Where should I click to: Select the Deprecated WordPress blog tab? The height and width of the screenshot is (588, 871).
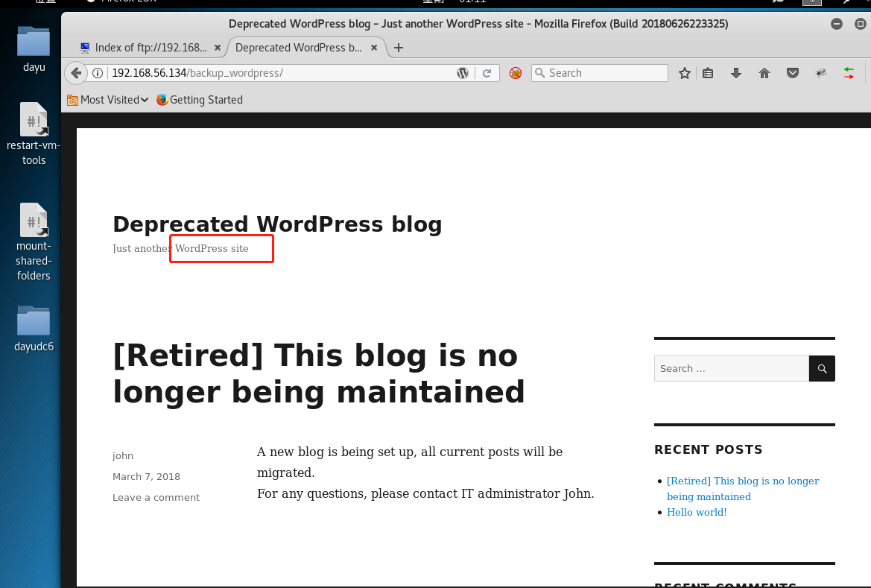coord(305,48)
